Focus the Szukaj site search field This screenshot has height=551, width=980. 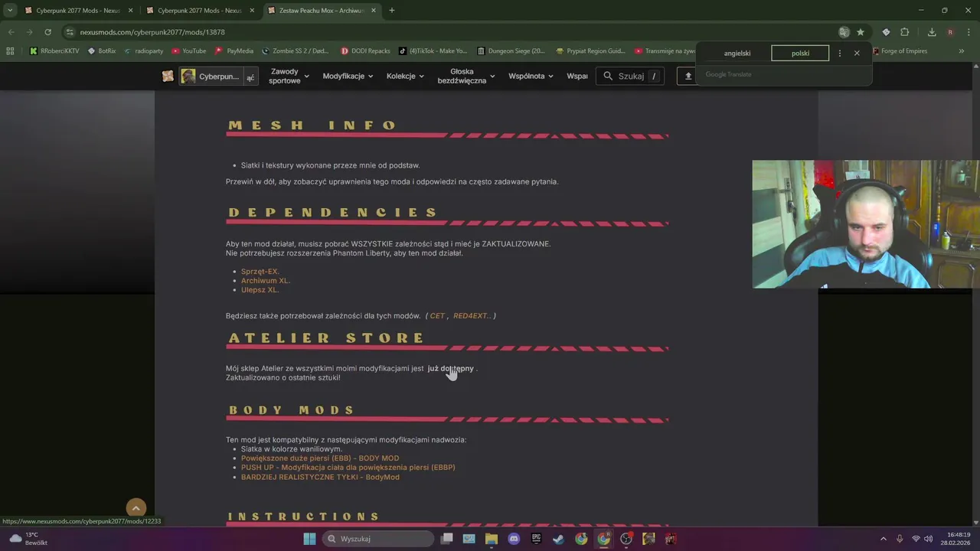click(x=630, y=76)
